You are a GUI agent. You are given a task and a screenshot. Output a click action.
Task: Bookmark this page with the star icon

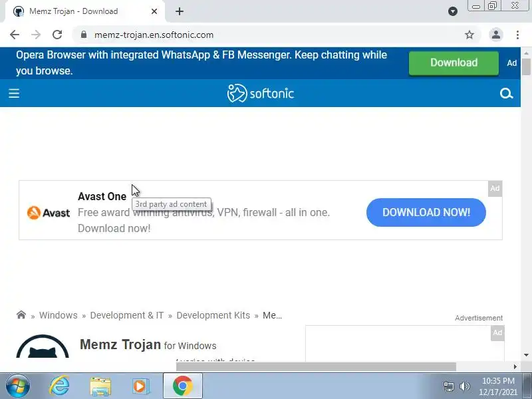point(469,35)
